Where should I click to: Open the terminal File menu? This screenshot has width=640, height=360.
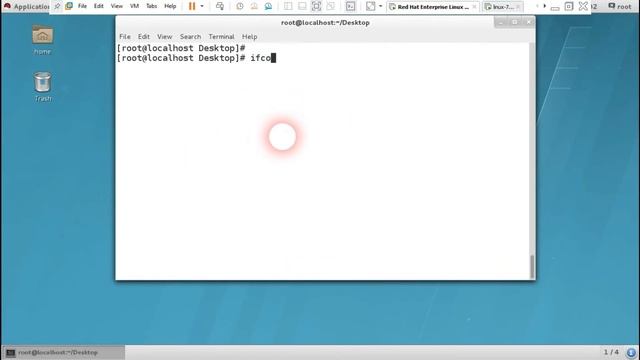click(x=125, y=37)
